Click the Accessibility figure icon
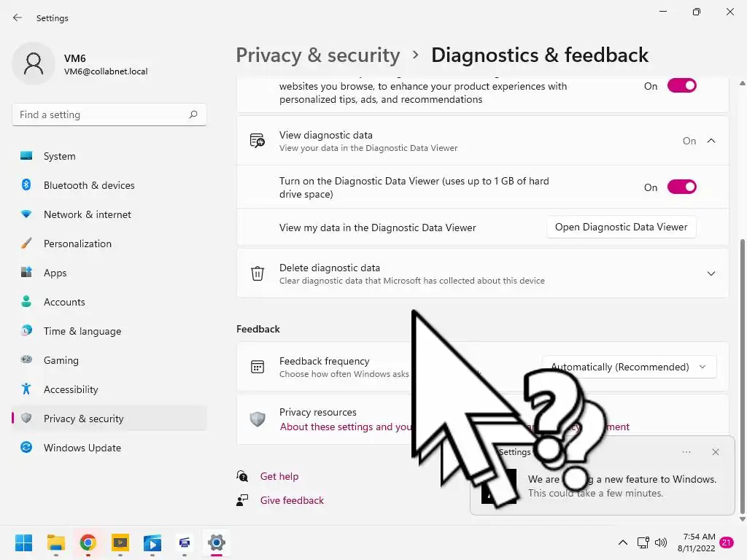 [26, 389]
